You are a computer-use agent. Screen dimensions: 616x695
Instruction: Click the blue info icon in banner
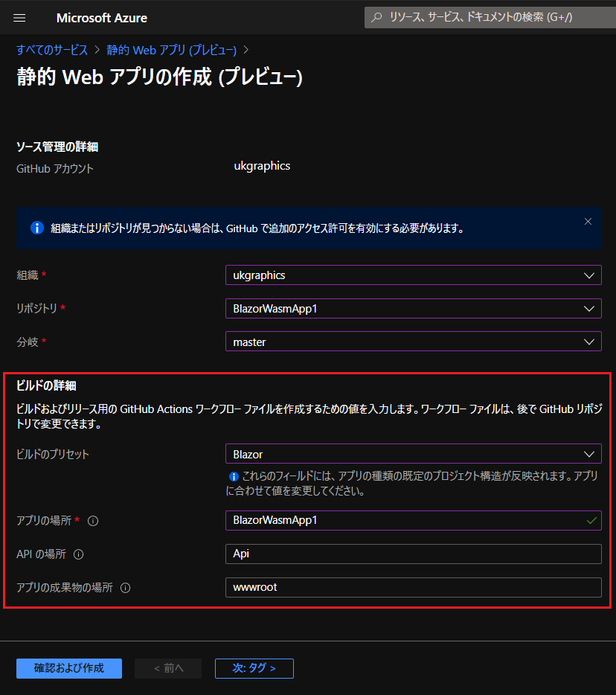36,228
